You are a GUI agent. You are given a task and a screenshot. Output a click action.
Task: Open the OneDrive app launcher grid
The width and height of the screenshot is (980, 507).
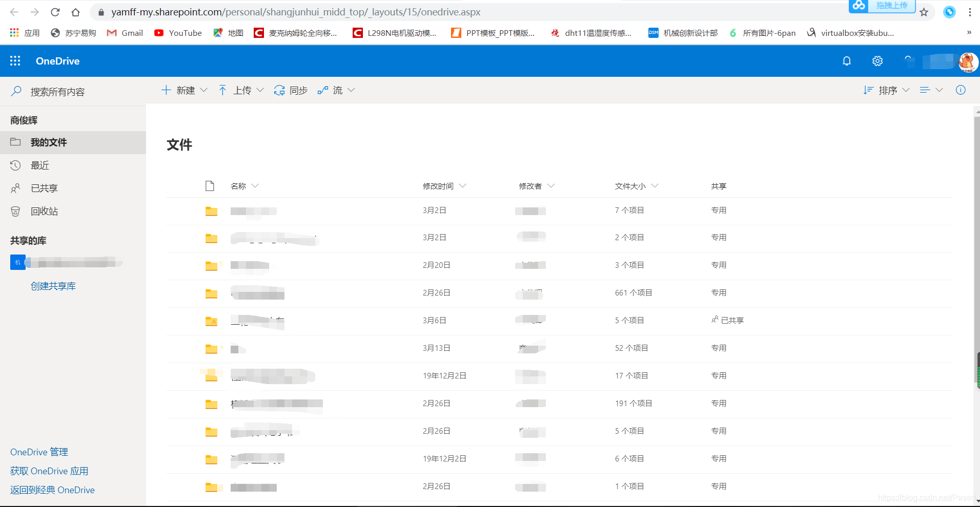pos(15,61)
